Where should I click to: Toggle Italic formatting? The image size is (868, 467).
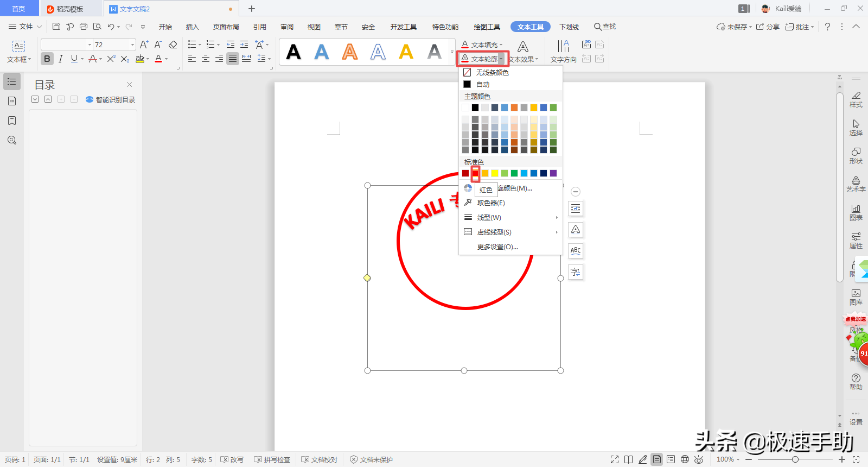pos(61,59)
